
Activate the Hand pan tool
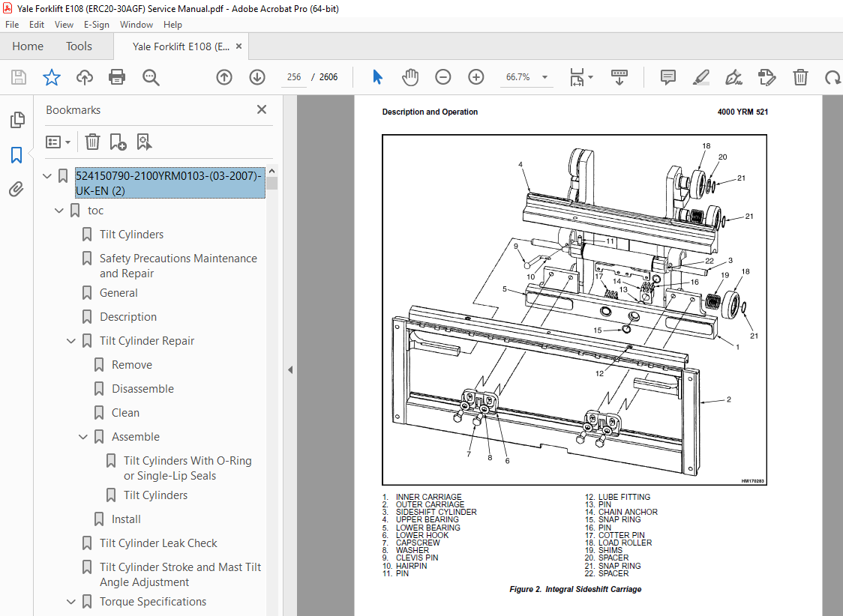[x=410, y=77]
